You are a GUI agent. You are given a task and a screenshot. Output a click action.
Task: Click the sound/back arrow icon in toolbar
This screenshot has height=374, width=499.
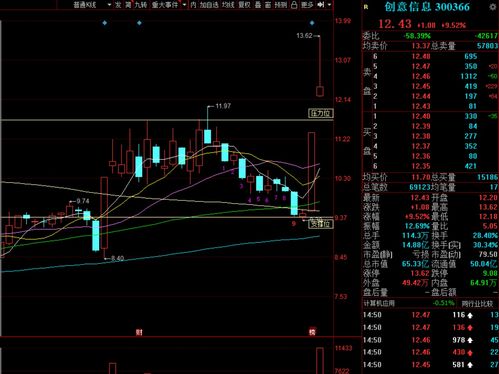[320, 5]
